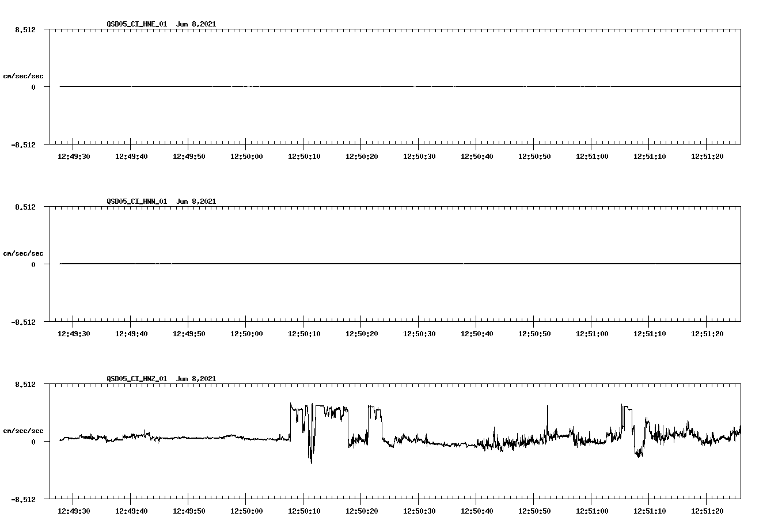Viewport: 782px width, 532px height.
Task: Click the QSD05_CI_HNZ_01 plot title
Action: (x=161, y=378)
